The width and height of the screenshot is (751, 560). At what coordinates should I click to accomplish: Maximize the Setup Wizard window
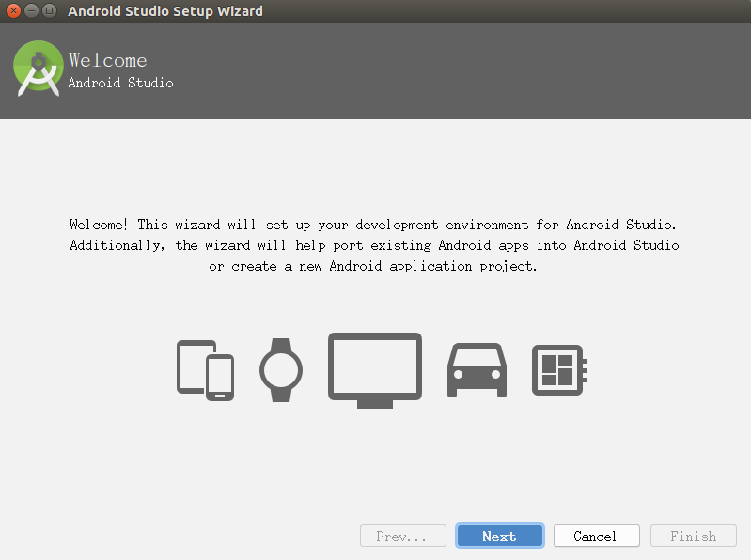pos(49,10)
